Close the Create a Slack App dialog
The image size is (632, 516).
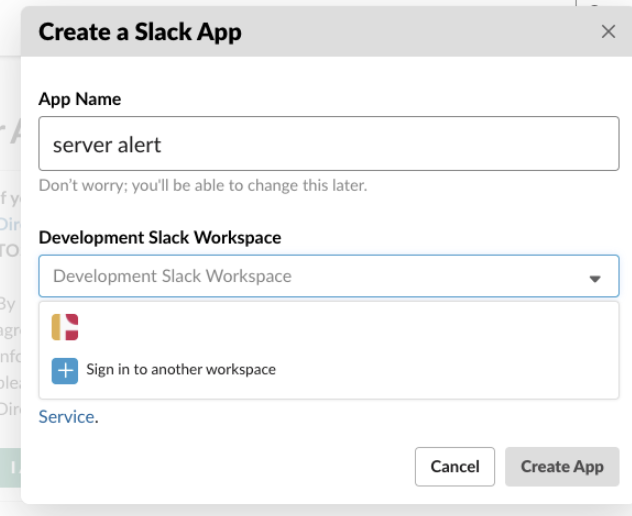coord(608,31)
